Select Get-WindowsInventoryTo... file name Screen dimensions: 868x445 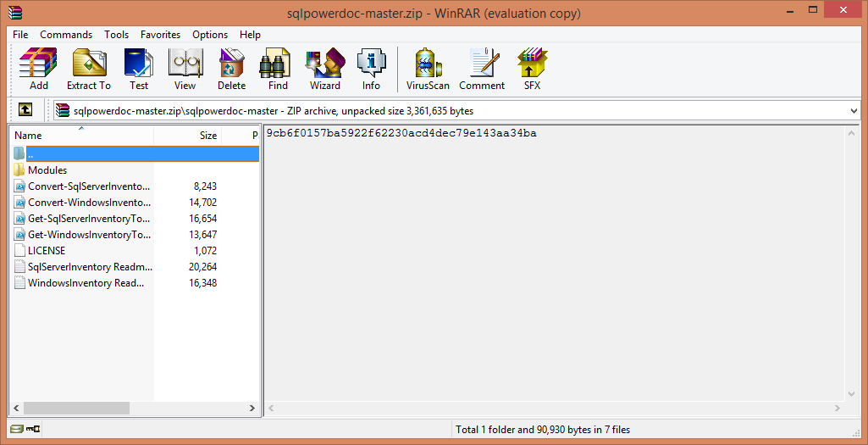(89, 235)
